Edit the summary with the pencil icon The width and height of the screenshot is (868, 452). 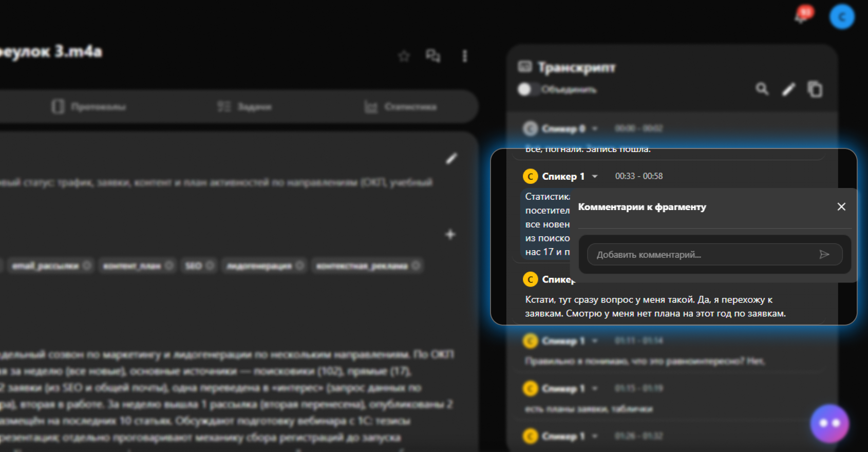pos(451,159)
